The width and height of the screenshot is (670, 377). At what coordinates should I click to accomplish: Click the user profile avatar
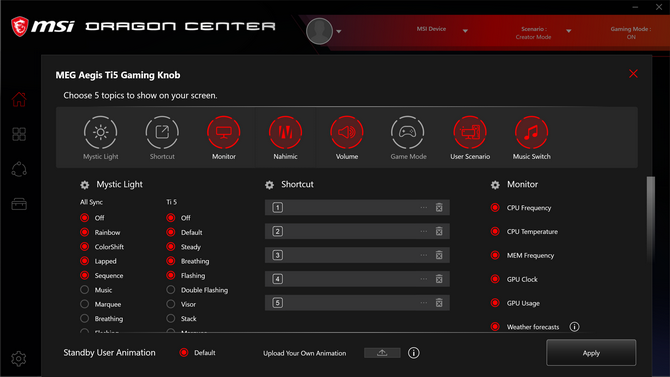pos(319,31)
